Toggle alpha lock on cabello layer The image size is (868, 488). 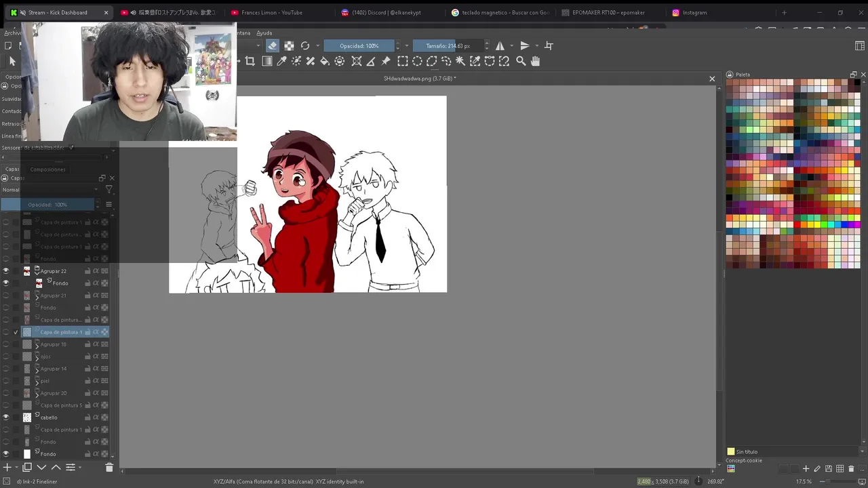104,418
